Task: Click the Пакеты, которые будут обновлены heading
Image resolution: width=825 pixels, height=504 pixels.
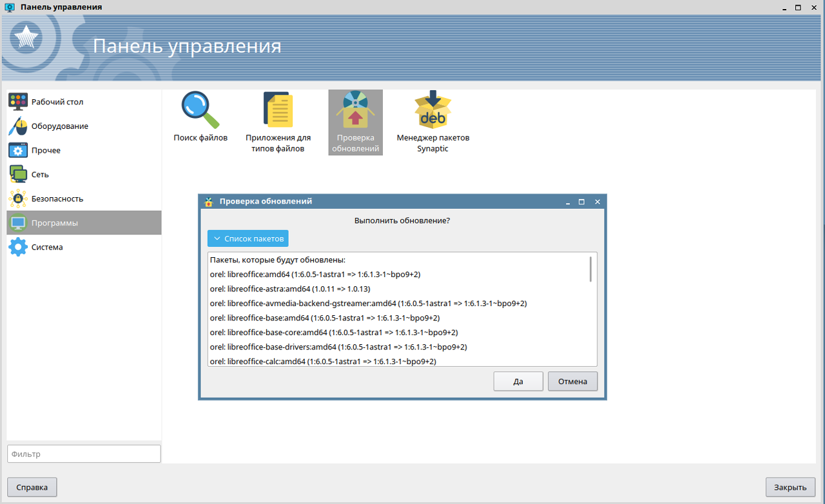Action: pos(278,260)
